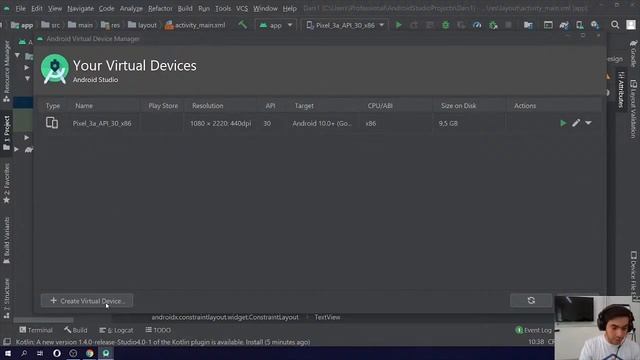This screenshot has width=640, height=360.
Task: Open the Tools menu
Action: click(x=223, y=8)
